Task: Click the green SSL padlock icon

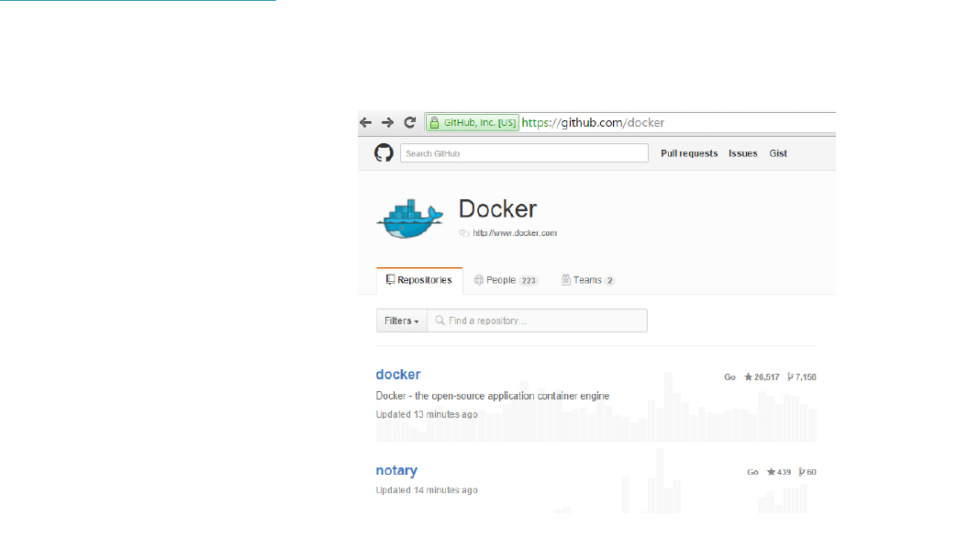Action: coord(434,122)
